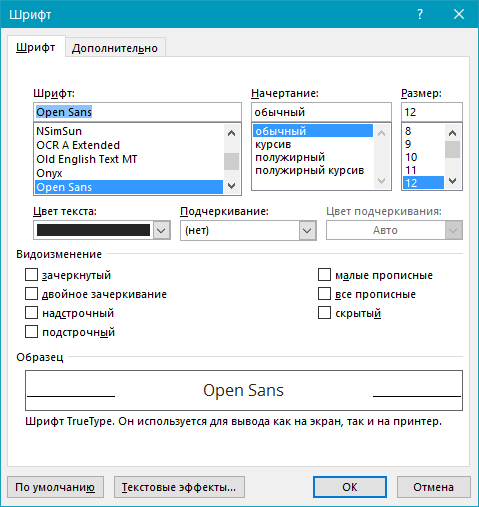The height and width of the screenshot is (507, 479).
Task: Open the Цвет текста dropdown
Action: (x=161, y=230)
